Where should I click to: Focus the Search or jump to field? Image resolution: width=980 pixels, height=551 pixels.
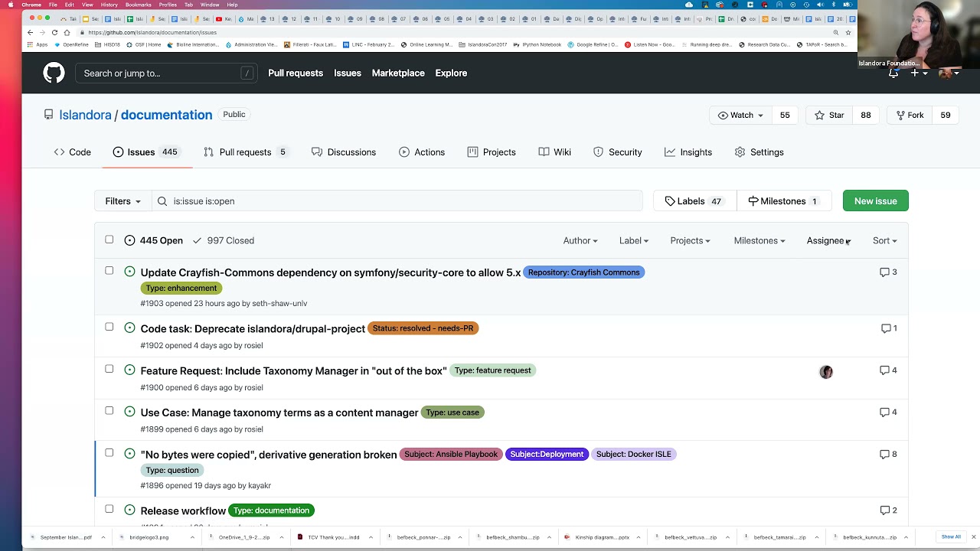click(x=166, y=73)
